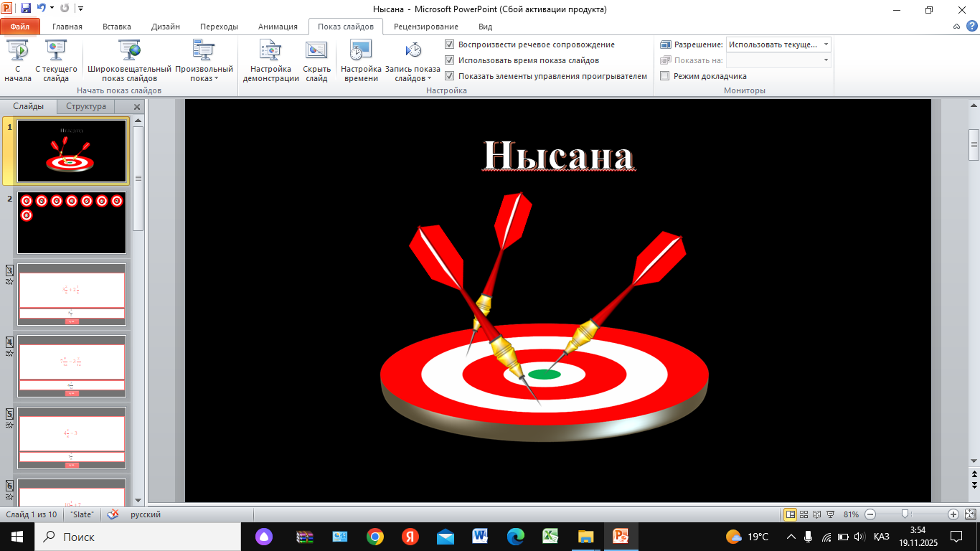Click Скрыть слайд icon
Image resolution: width=980 pixels, height=551 pixels.
316,51
